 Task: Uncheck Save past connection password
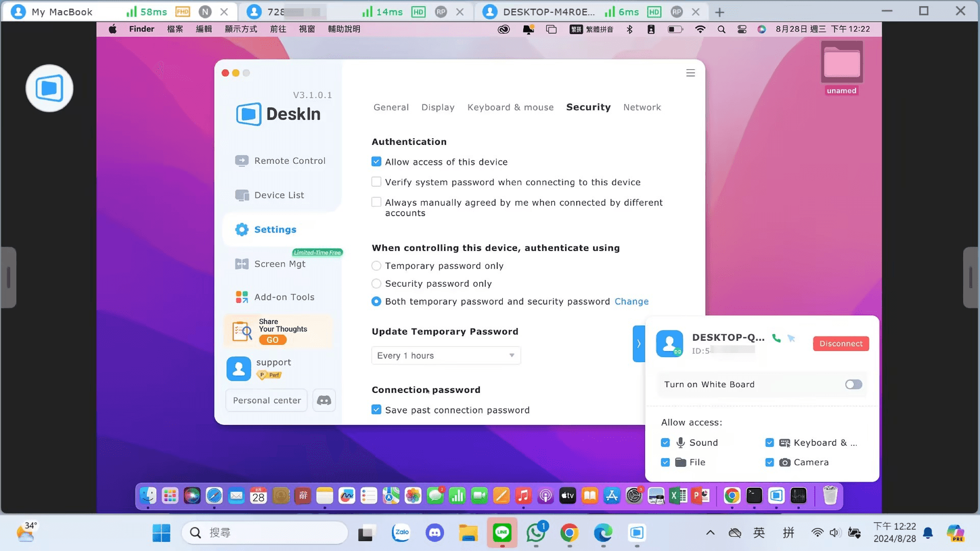[376, 410]
